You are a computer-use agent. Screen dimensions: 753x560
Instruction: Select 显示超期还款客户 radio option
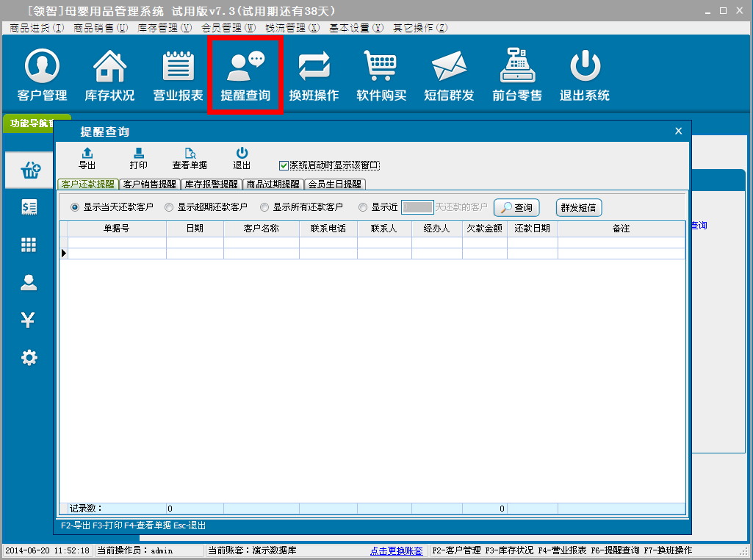[170, 207]
